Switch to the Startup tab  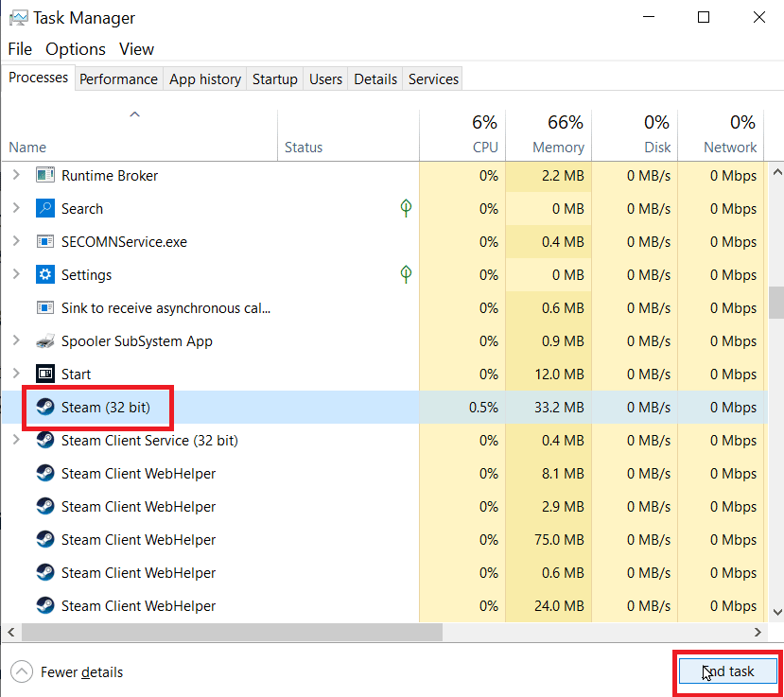pos(274,78)
